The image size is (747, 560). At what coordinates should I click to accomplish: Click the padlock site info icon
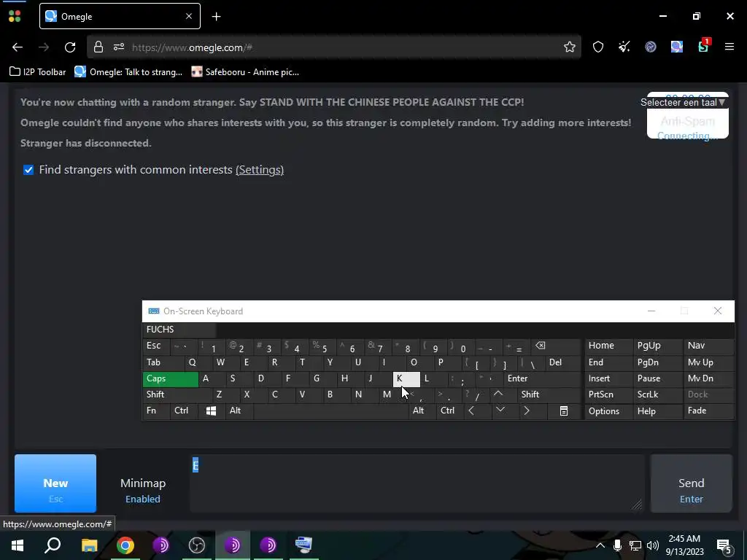coord(98,47)
